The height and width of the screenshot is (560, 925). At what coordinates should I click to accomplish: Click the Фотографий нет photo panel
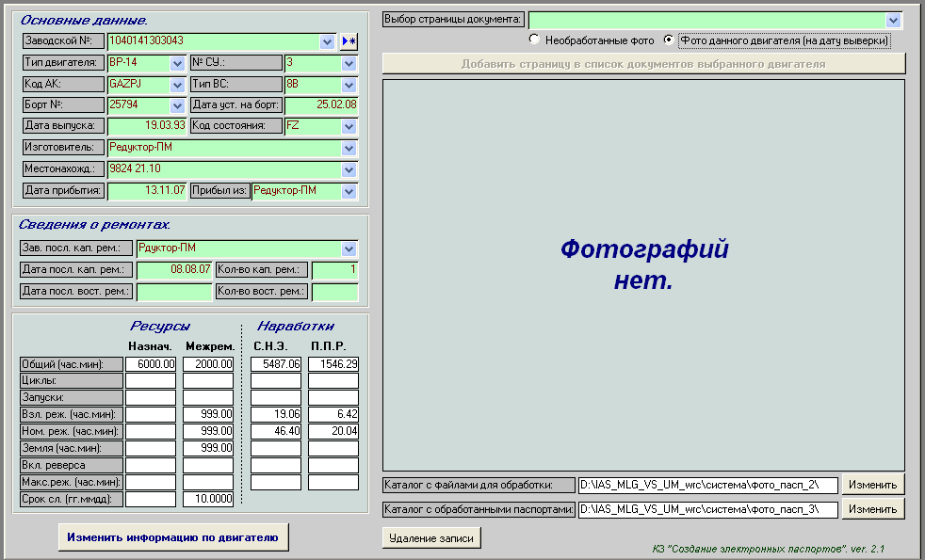(x=643, y=275)
